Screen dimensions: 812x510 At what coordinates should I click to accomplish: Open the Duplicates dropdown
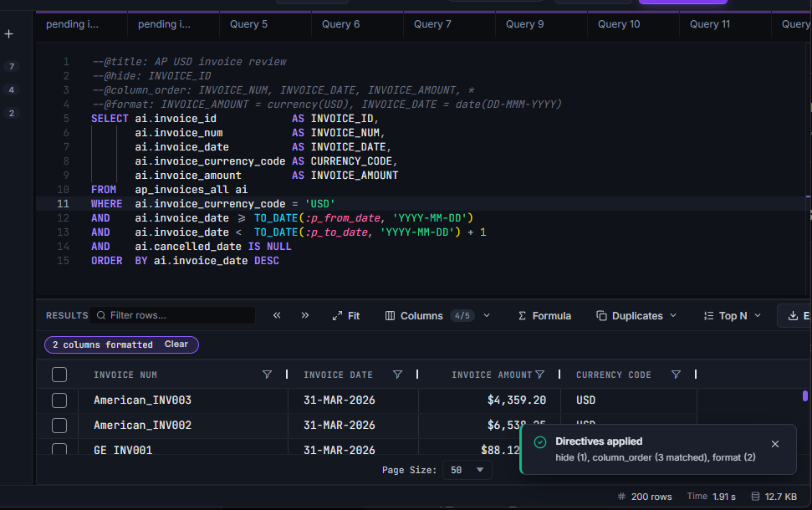click(636, 316)
